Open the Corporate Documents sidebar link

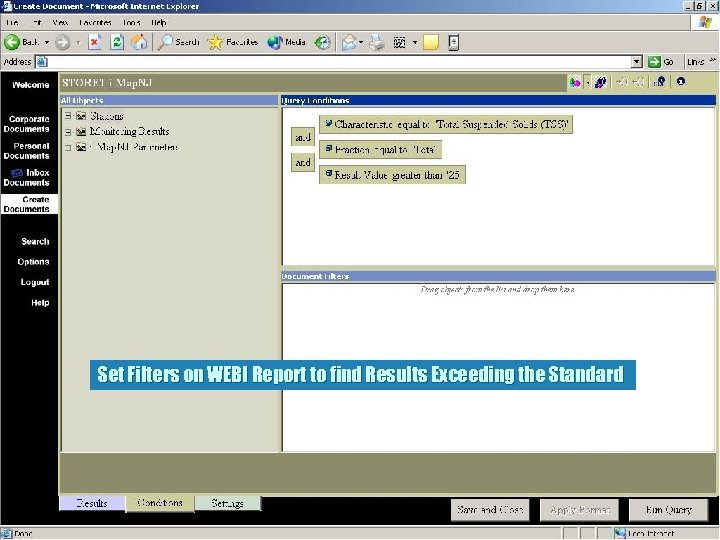(x=26, y=124)
